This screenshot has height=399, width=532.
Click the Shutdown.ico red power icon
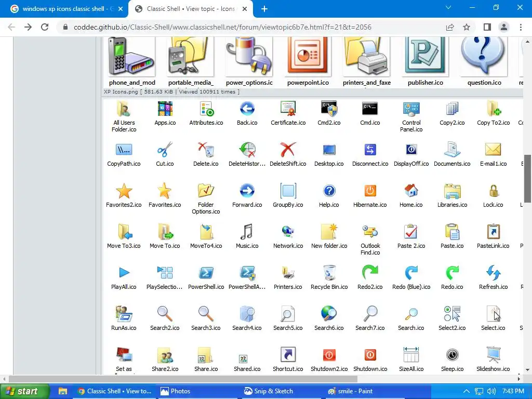(x=370, y=355)
